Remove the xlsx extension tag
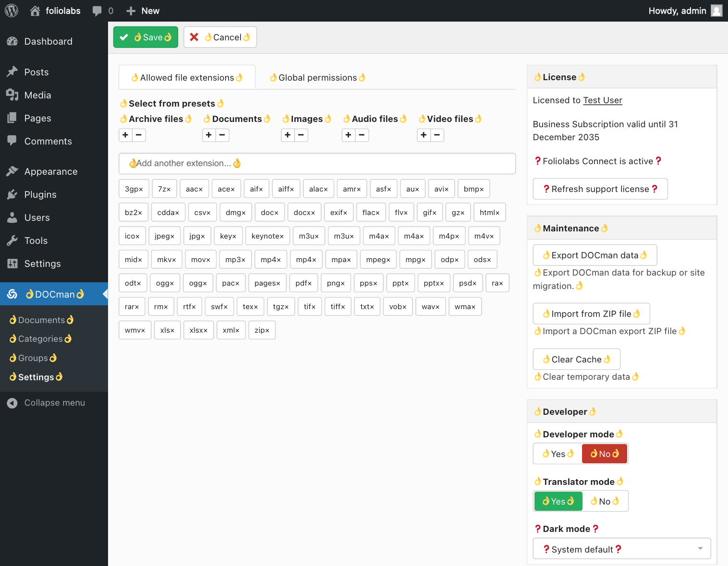Screen dimensions: 728x566 (206, 330)
